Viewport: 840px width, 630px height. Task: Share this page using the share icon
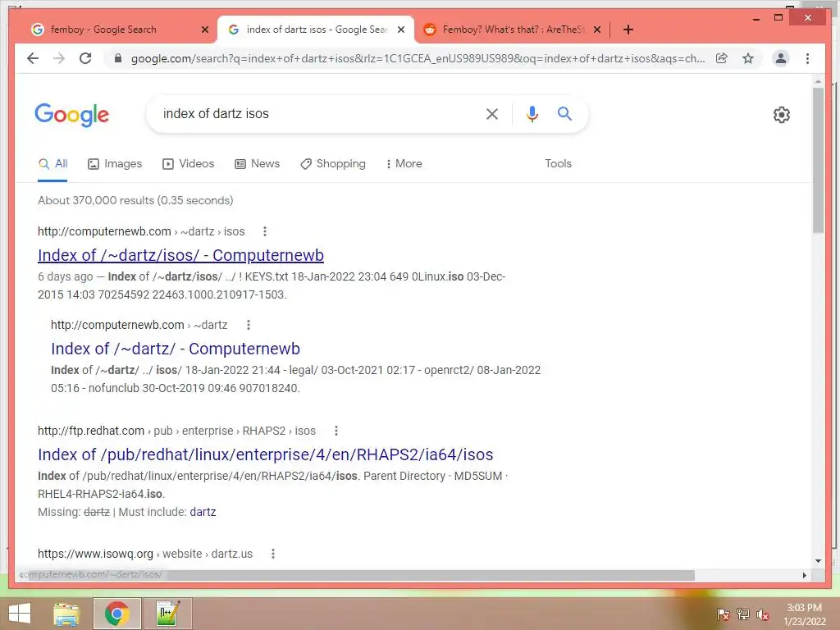pyautogui.click(x=722, y=58)
